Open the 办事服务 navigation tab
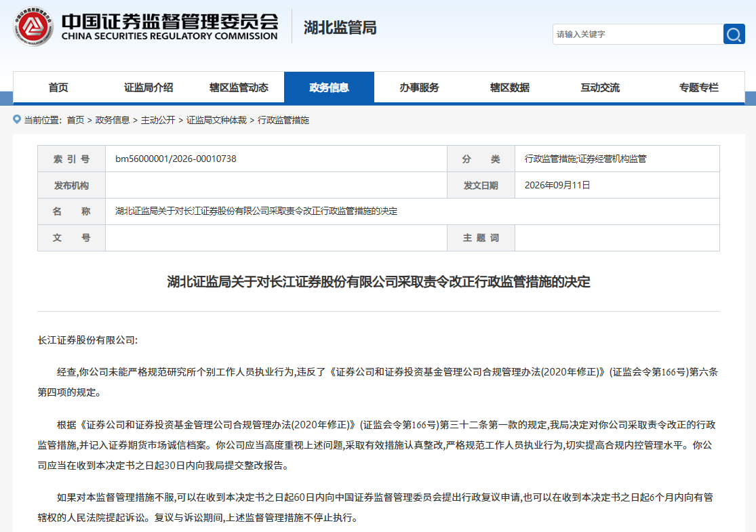Image resolution: width=756 pixels, height=532 pixels. click(x=420, y=87)
